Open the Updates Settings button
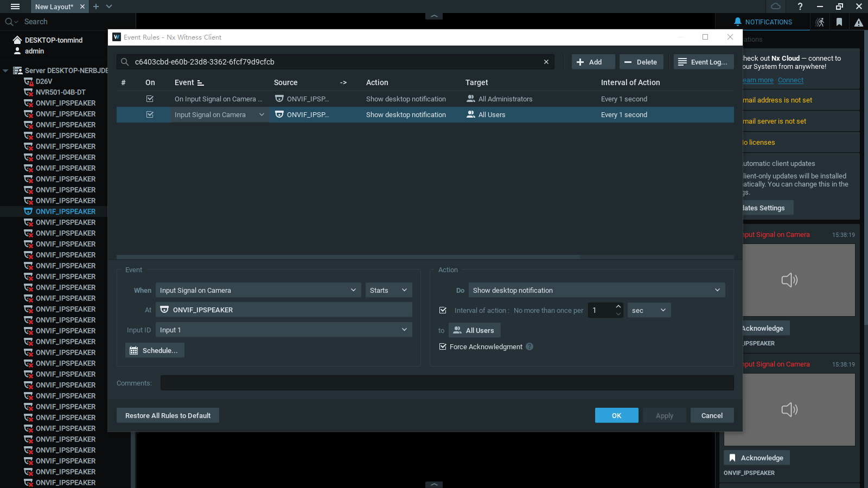The width and height of the screenshot is (868, 488). (x=768, y=208)
